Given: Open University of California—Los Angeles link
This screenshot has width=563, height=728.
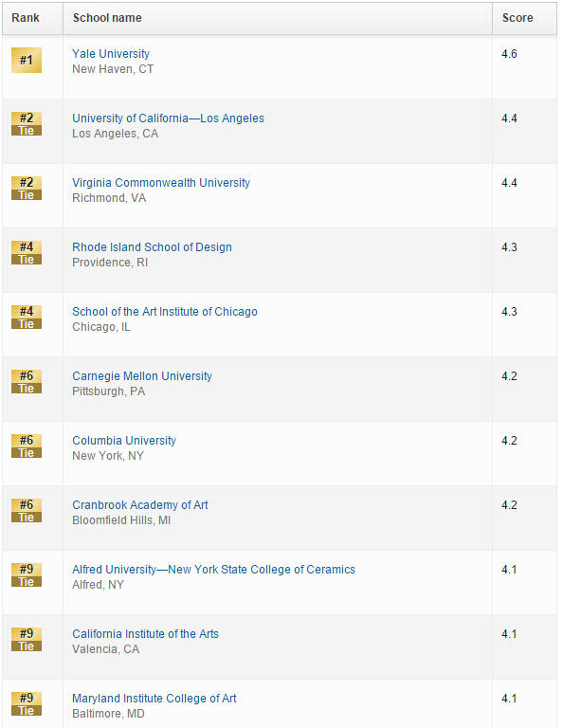Looking at the screenshot, I should pos(168,118).
